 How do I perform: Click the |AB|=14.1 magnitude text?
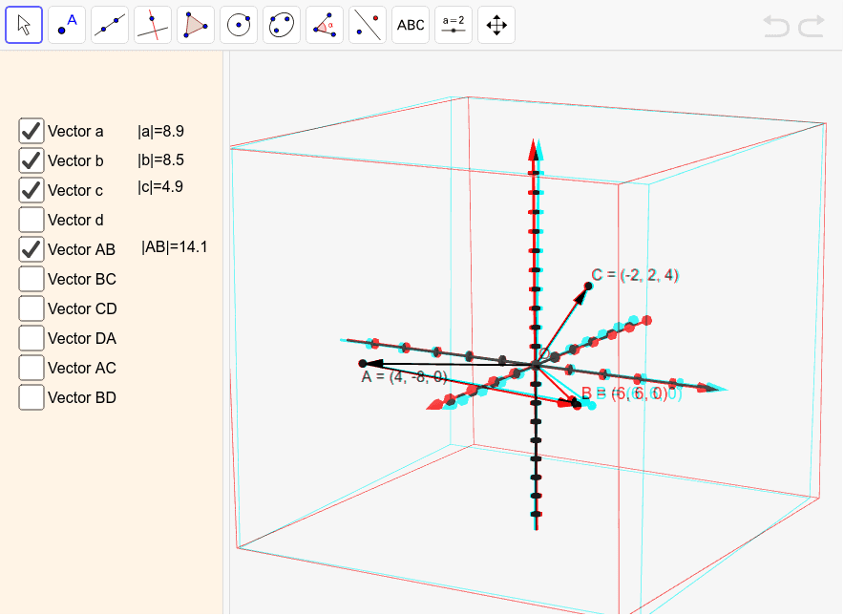(175, 247)
